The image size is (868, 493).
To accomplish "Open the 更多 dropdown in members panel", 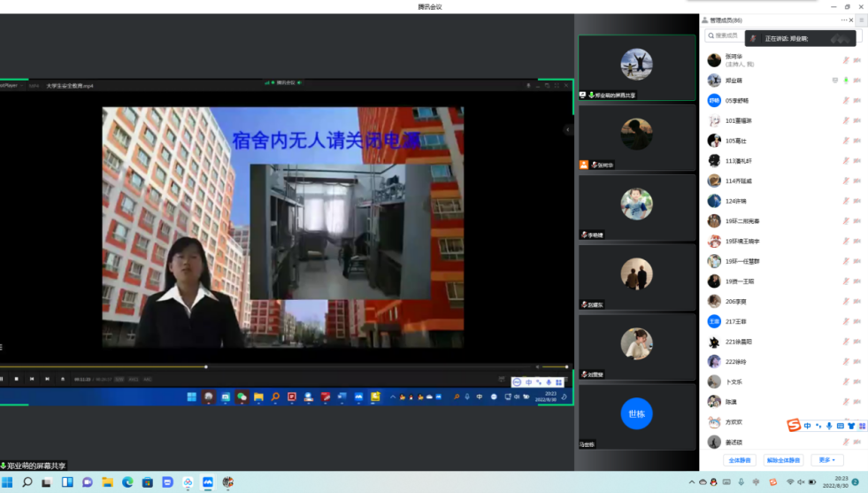I will coord(826,460).
